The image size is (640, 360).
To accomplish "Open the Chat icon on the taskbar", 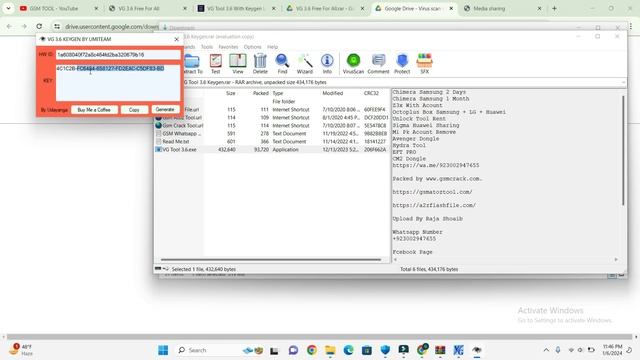I will pyautogui.click(x=293, y=350).
